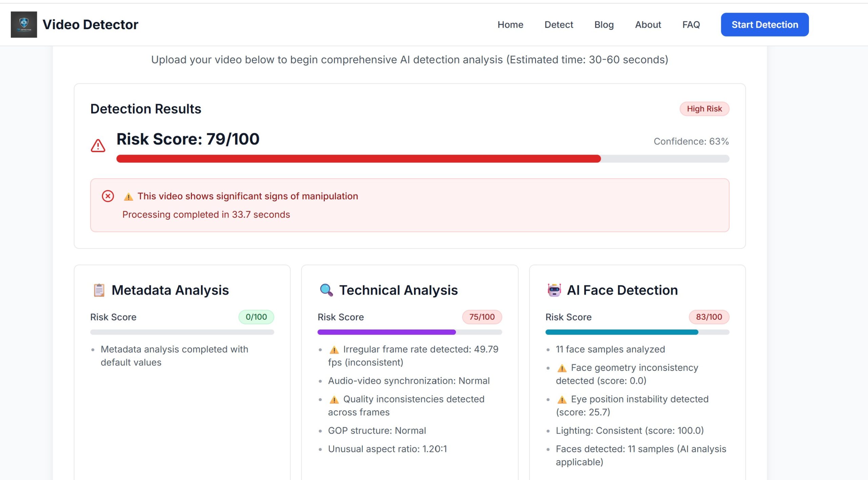Click 'Lighting: Consistent (score: 100.0)' item

(630, 431)
